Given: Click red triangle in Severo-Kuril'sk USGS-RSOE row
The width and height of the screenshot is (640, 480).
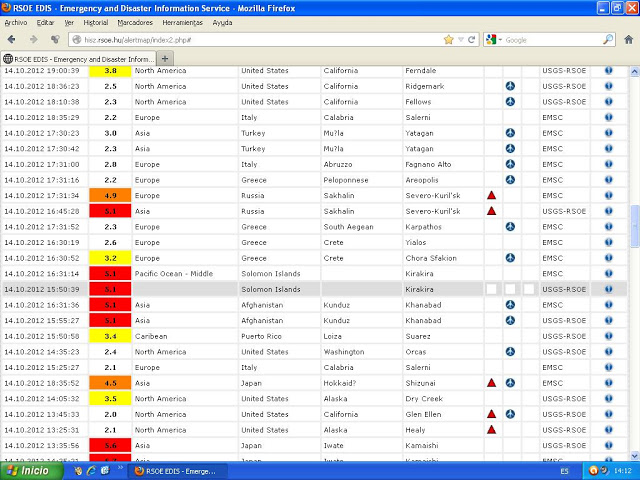Looking at the screenshot, I should point(491,211).
